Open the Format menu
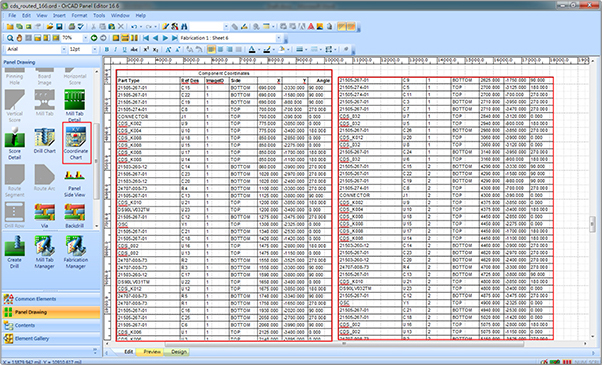This screenshot has height=365, width=602. coord(79,15)
